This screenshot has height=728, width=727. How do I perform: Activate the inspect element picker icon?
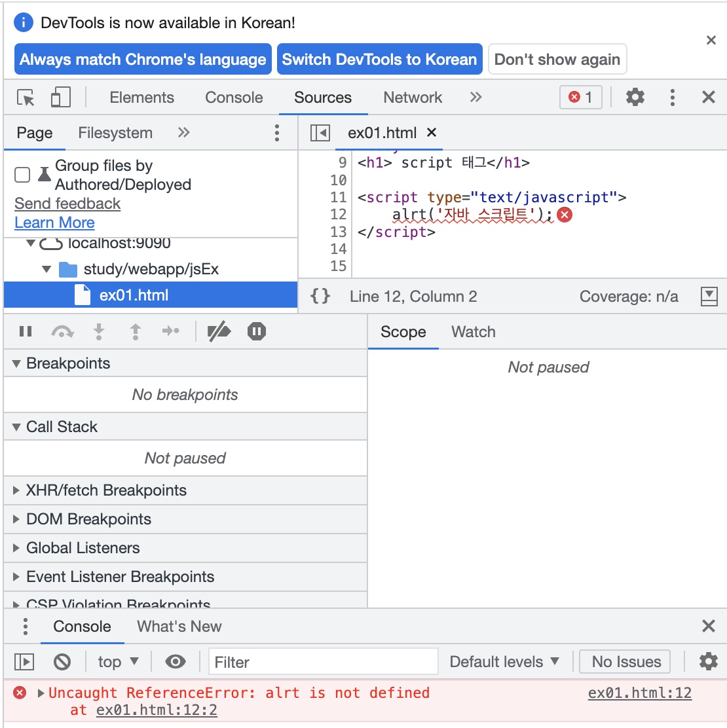[x=26, y=98]
